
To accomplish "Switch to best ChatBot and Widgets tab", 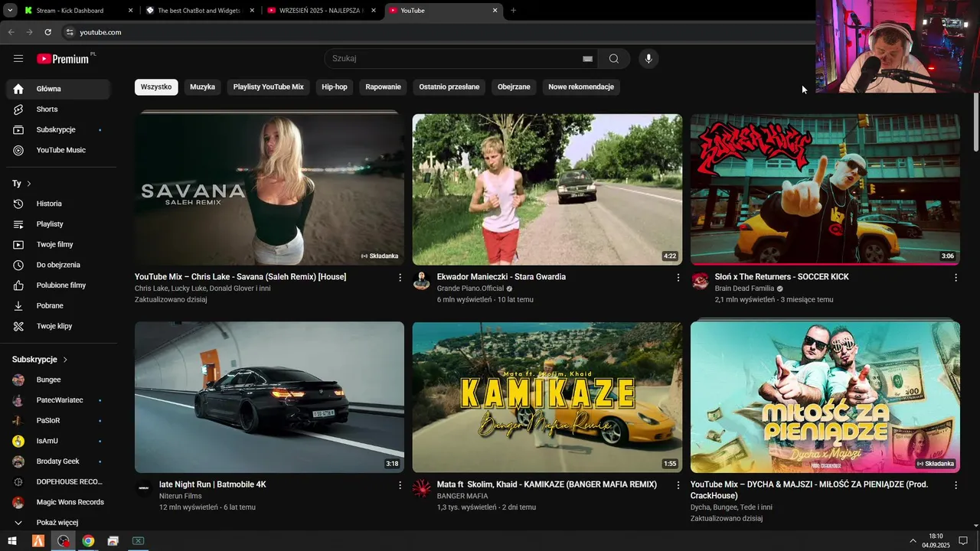I will pos(199,11).
